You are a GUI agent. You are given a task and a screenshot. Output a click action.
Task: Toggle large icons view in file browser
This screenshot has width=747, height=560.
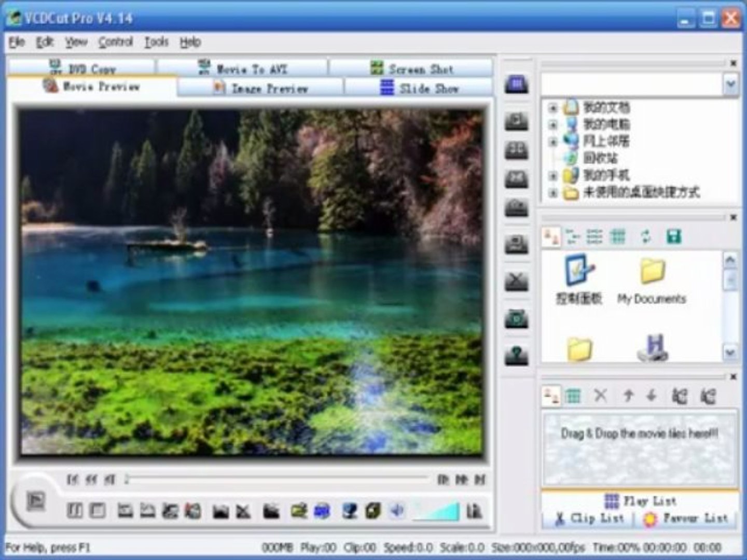pyautogui.click(x=551, y=237)
